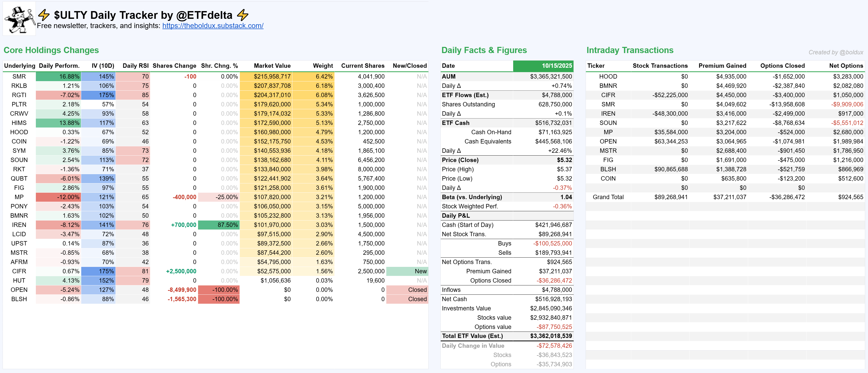This screenshot has height=373, width=868.
Task: Click the Intraday Transactions heading
Action: coord(629,50)
